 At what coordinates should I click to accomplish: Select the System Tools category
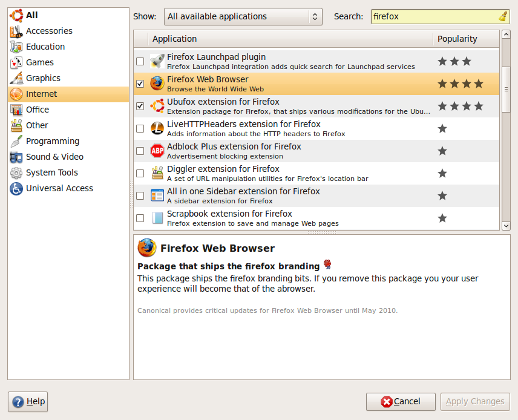[x=68, y=172]
